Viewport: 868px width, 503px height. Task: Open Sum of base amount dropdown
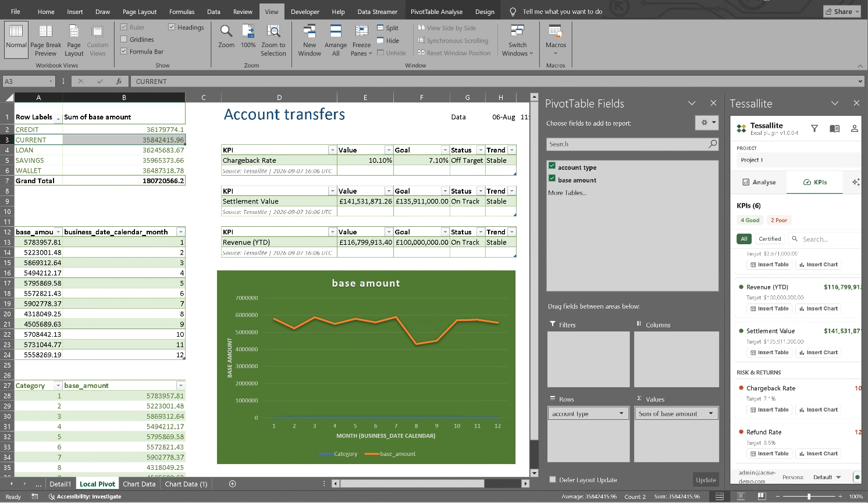[x=711, y=413]
